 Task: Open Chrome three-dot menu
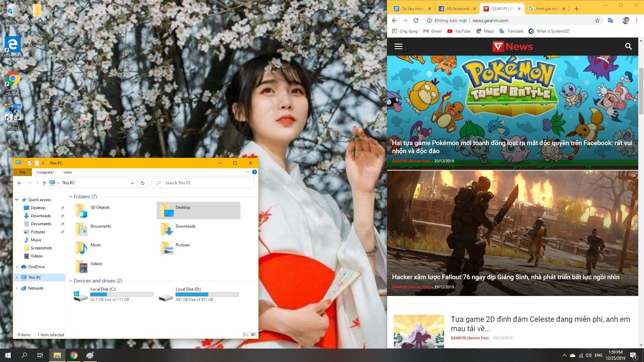tap(637, 21)
